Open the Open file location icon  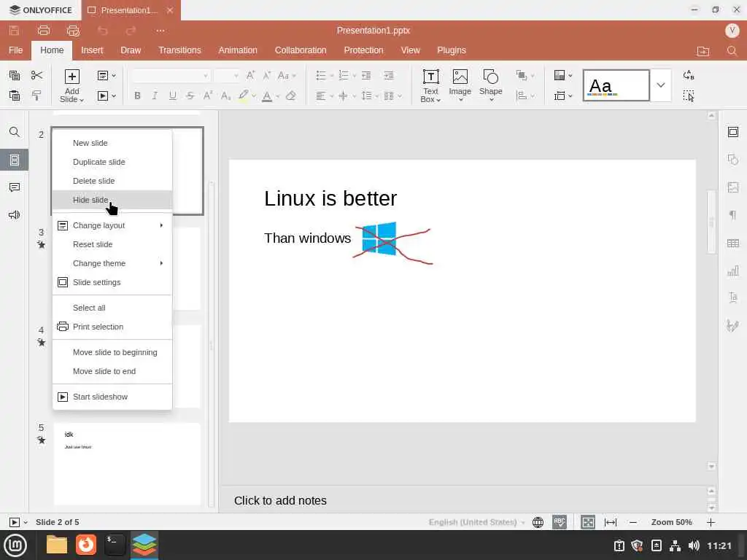[x=703, y=51]
